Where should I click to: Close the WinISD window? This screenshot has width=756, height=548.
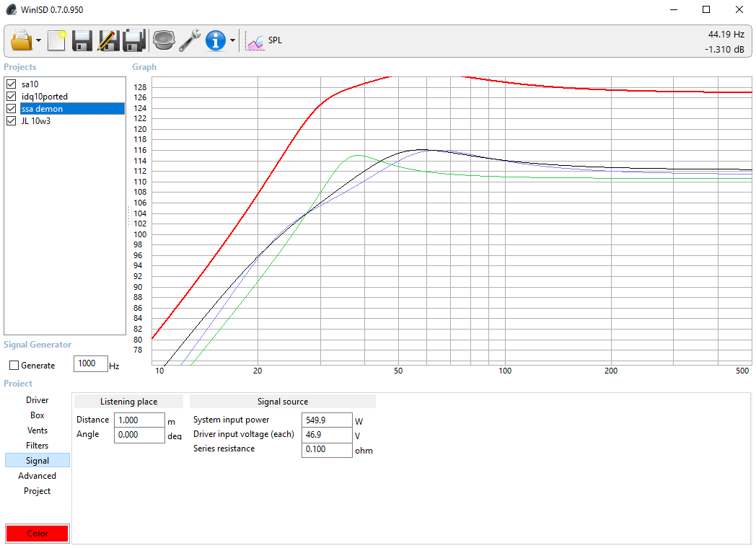pyautogui.click(x=739, y=9)
